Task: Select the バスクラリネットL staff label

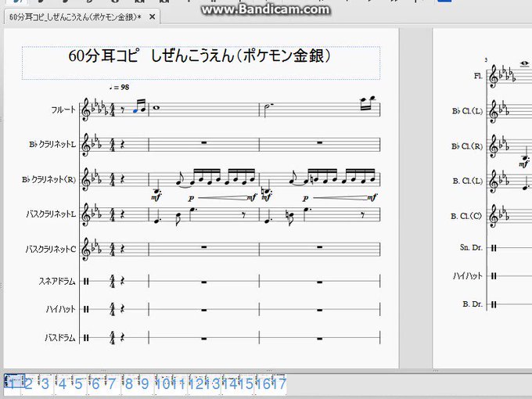Action: 51,214
